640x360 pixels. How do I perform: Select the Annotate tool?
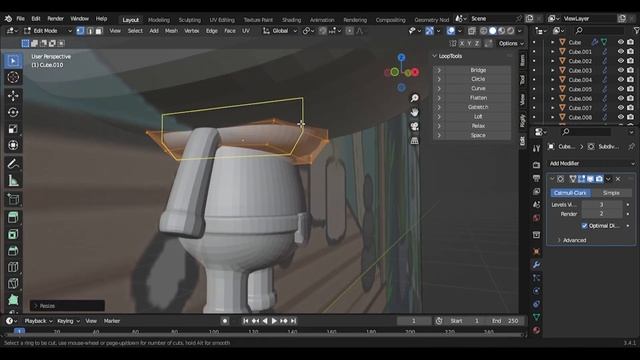coord(13,164)
